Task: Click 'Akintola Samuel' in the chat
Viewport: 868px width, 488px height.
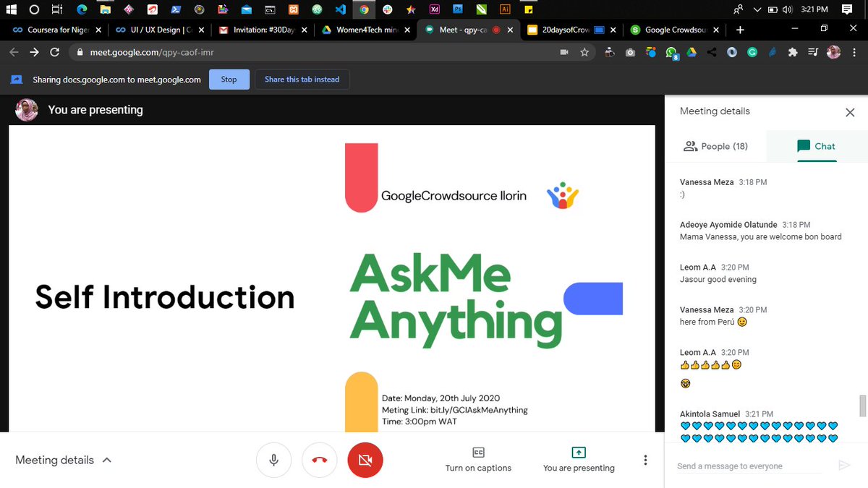Action: (x=710, y=414)
